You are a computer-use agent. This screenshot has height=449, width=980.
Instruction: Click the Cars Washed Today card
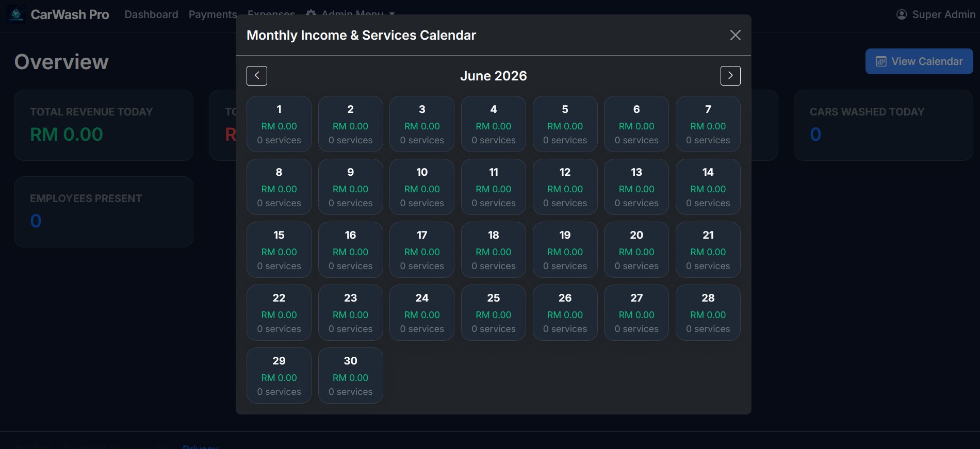click(884, 125)
